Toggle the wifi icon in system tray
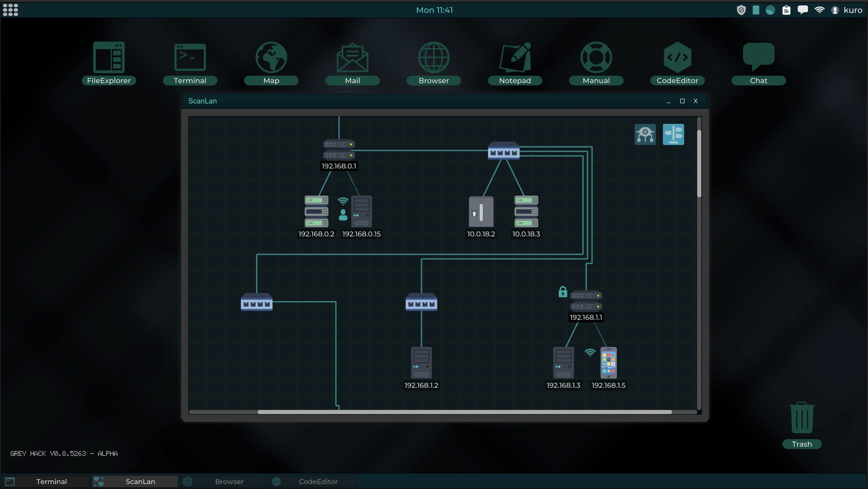868x489 pixels. pos(819,10)
